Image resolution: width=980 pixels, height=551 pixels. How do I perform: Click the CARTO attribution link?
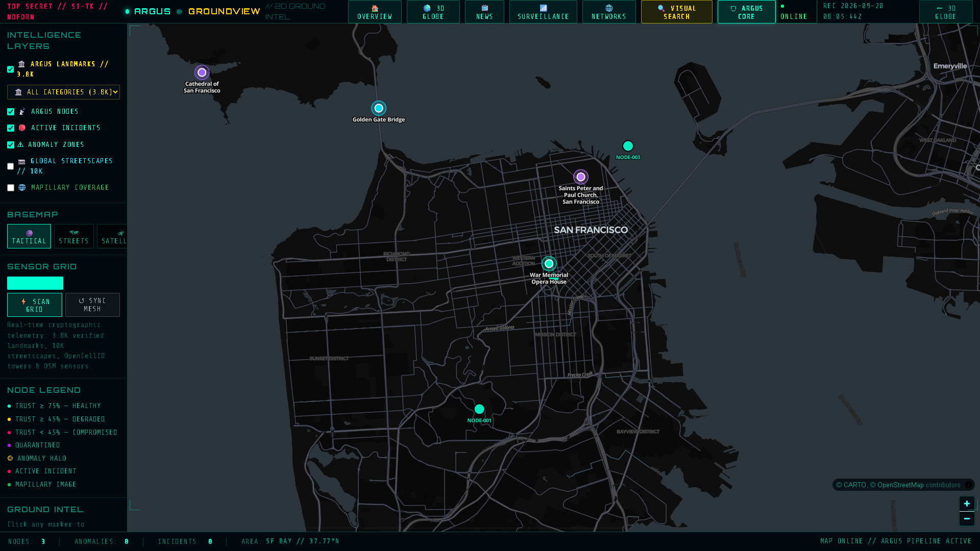855,485
